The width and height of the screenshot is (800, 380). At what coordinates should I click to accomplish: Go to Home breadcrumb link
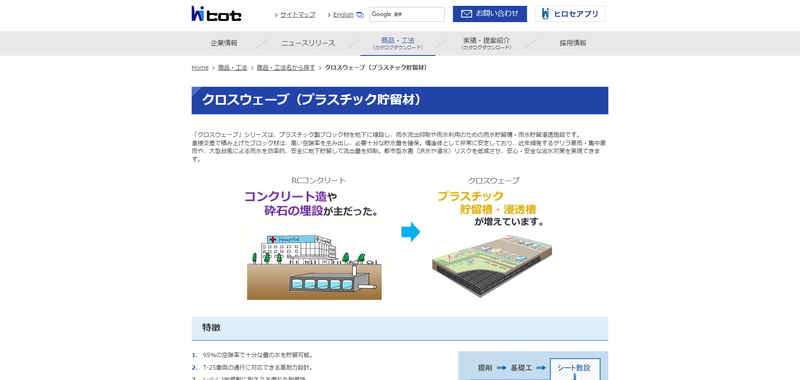pyautogui.click(x=200, y=67)
